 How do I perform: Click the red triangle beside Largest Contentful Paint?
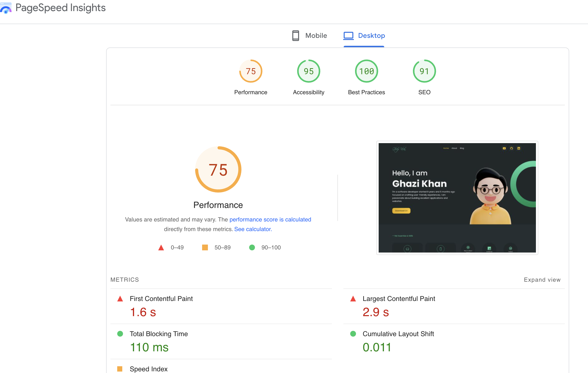(x=353, y=299)
